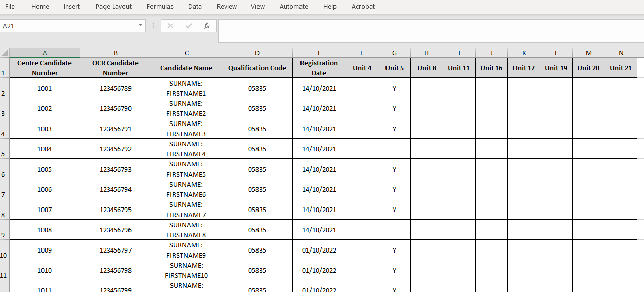Click the Unit 5 header cell
The image size is (644, 292).
(x=394, y=68)
